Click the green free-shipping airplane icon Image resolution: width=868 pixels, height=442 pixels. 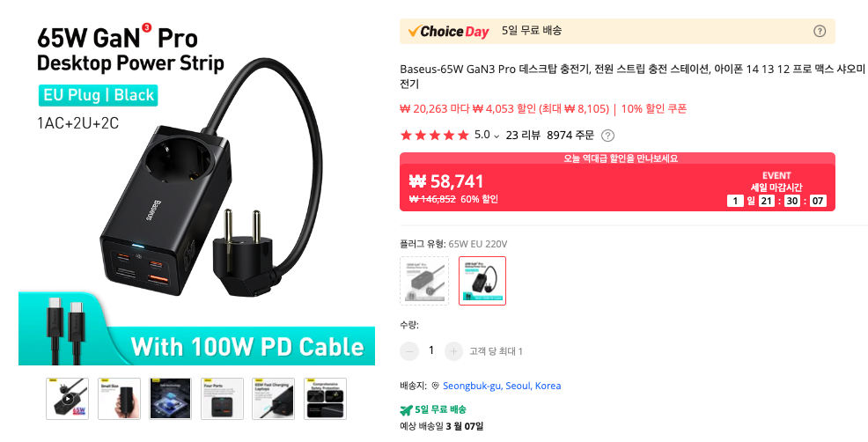[x=407, y=410]
